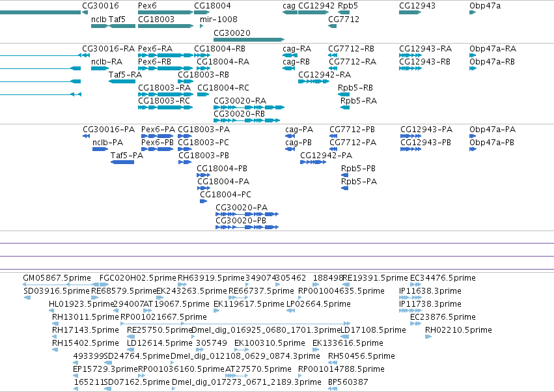Screen dimensions: 554x392
Task: Click transcript "CG18004-RB" label
Action: [x=220, y=48]
